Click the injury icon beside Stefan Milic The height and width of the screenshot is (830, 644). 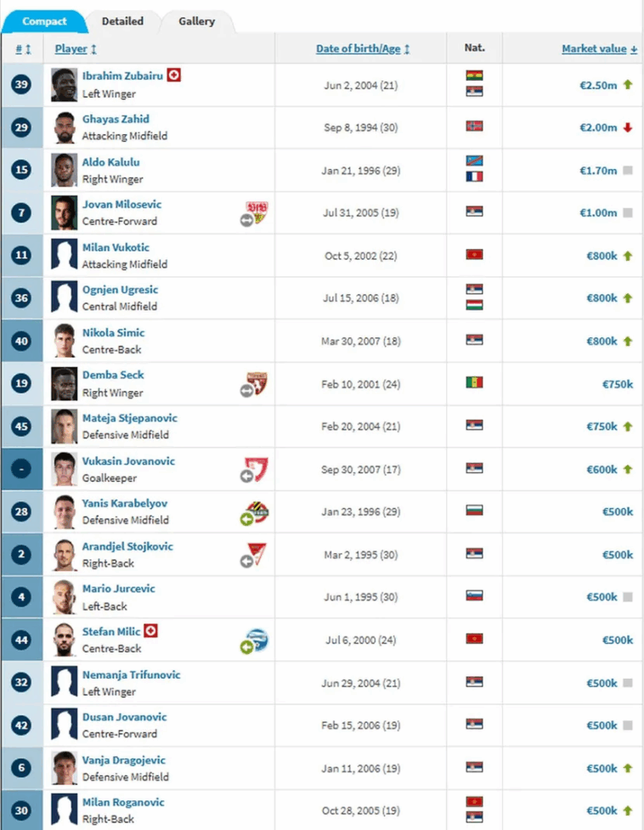pyautogui.click(x=151, y=631)
